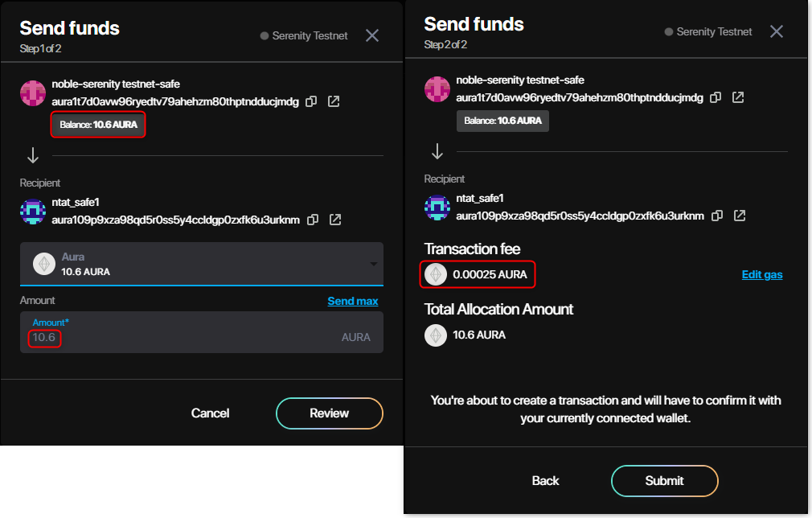Cancel the send funds flow
The image size is (812, 518).
(x=210, y=413)
